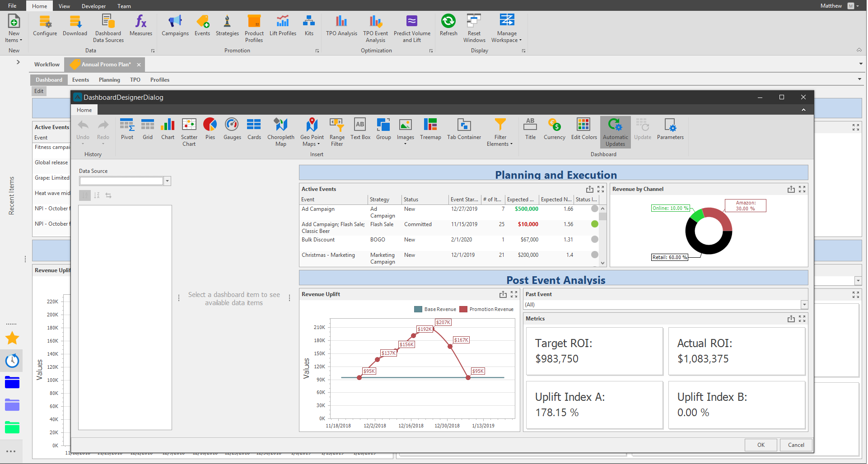Select the View ribbon tab

[64, 6]
